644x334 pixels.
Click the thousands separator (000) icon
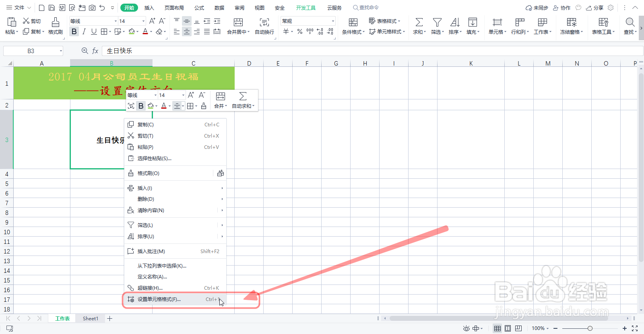pos(310,31)
